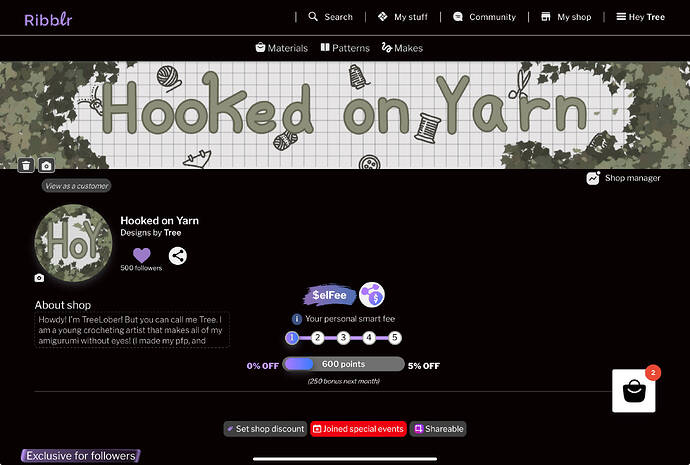The height and width of the screenshot is (465, 690).
Task: Click the 0% OFF label
Action: click(x=263, y=366)
